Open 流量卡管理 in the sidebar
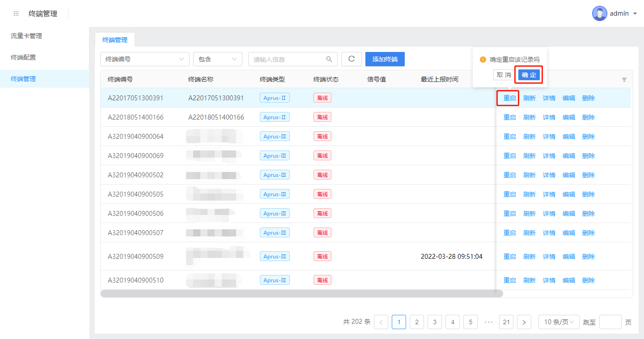This screenshot has height=339, width=644. point(26,36)
